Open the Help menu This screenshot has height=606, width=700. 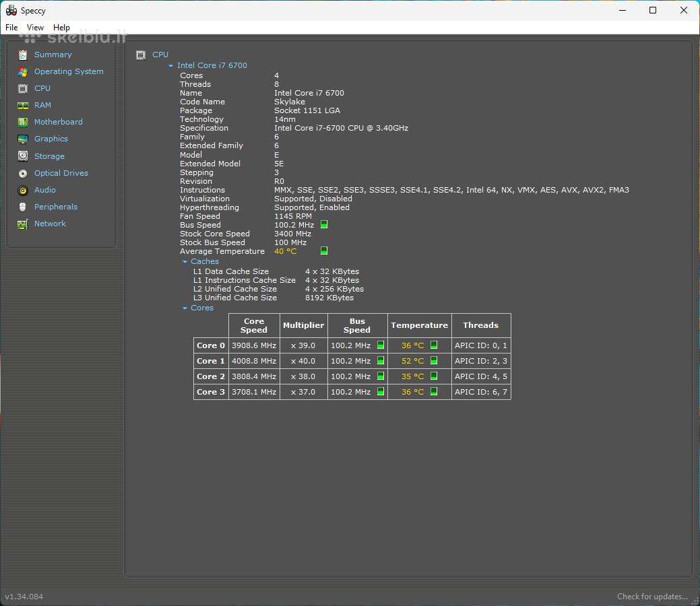(x=61, y=28)
